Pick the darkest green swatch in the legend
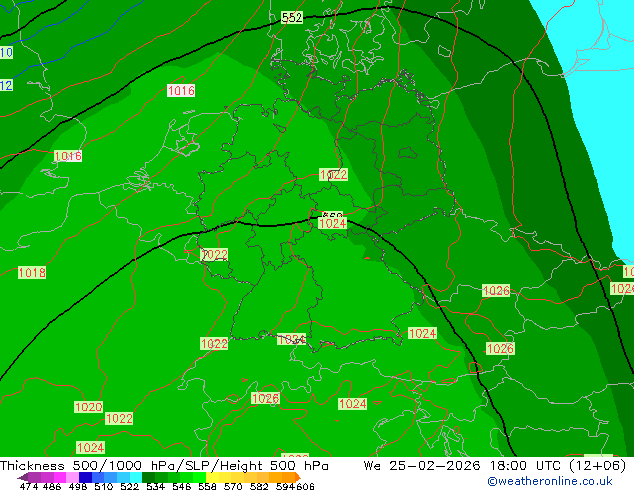This screenshot has width=634, height=490. (148, 477)
